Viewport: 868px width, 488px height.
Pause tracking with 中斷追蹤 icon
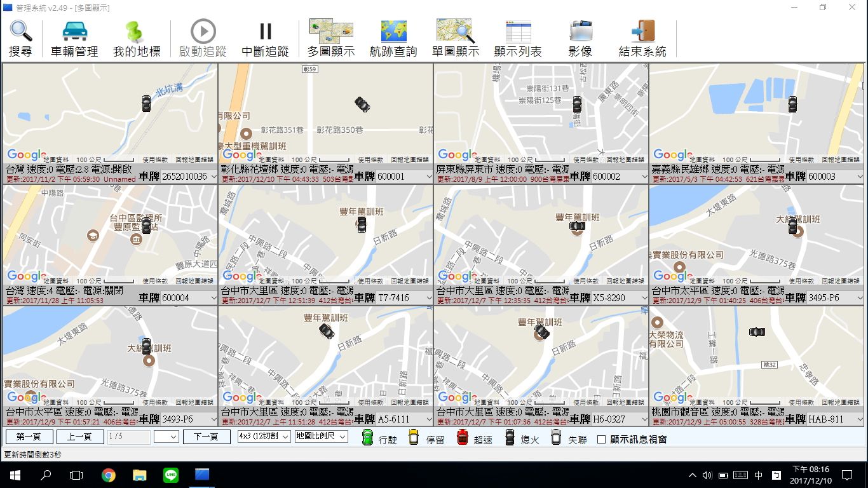[x=266, y=32]
